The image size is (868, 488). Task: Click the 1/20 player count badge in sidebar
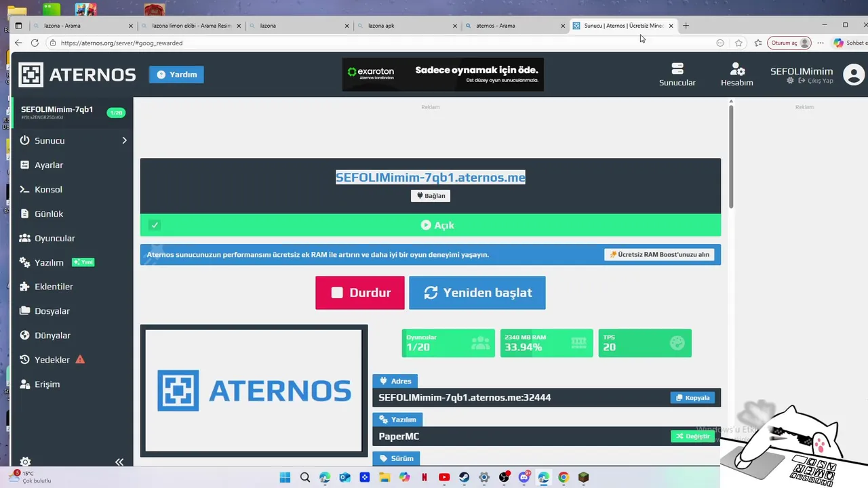[116, 113]
